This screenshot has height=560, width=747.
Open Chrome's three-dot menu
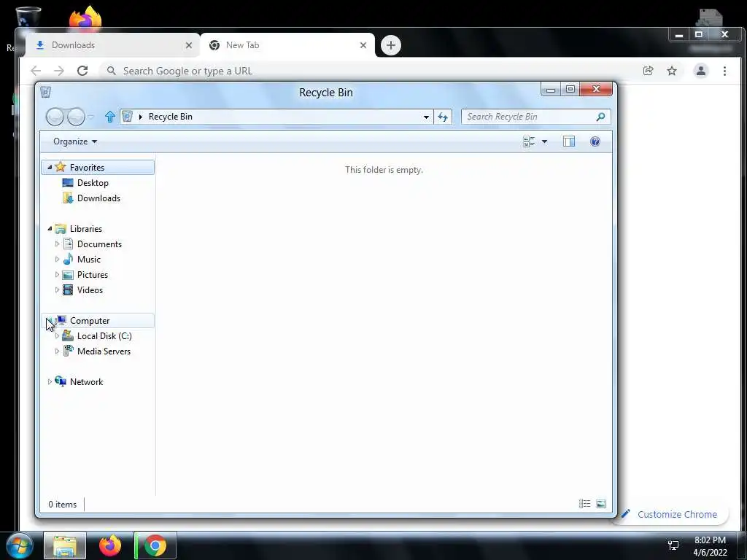point(724,71)
